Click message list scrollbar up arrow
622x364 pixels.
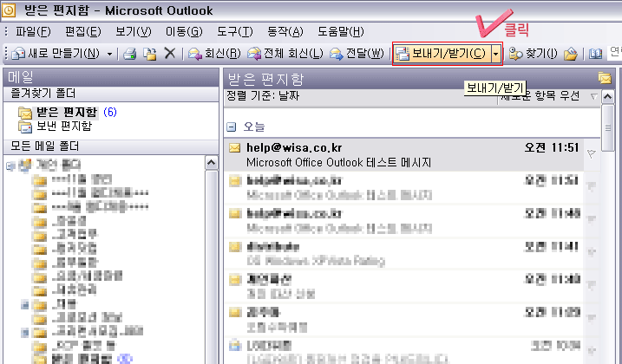click(608, 96)
